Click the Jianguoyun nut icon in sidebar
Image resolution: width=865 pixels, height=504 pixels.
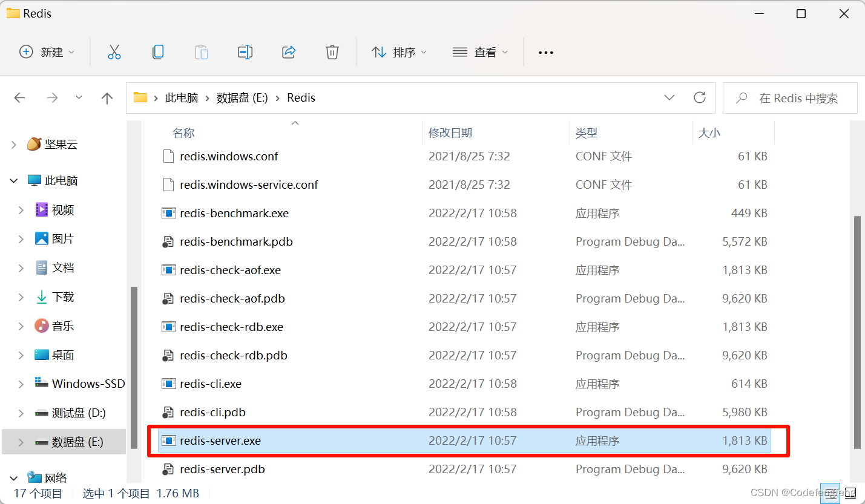34,144
